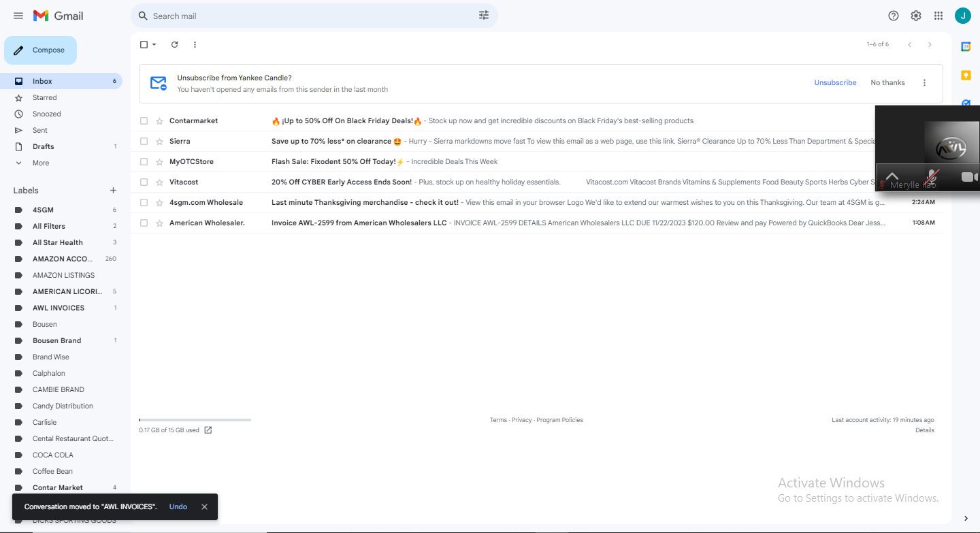Open account activity Details link

pyautogui.click(x=925, y=430)
